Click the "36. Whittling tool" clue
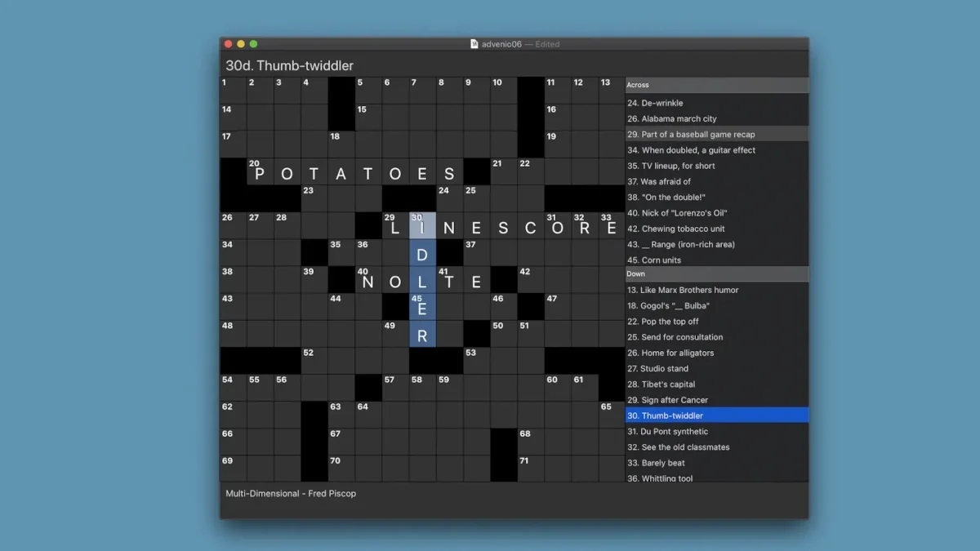Screen dimensions: 980x551 pyautogui.click(x=716, y=478)
